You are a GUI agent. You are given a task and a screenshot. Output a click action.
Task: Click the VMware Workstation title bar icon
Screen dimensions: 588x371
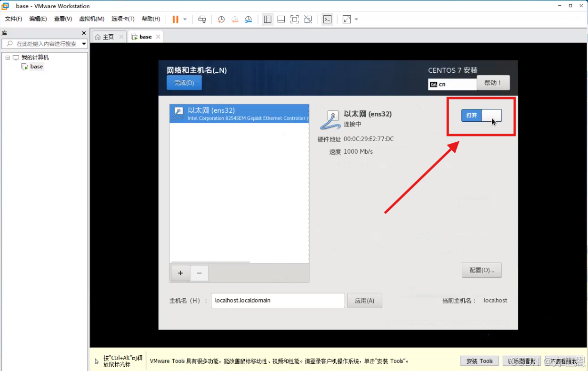[x=5, y=6]
